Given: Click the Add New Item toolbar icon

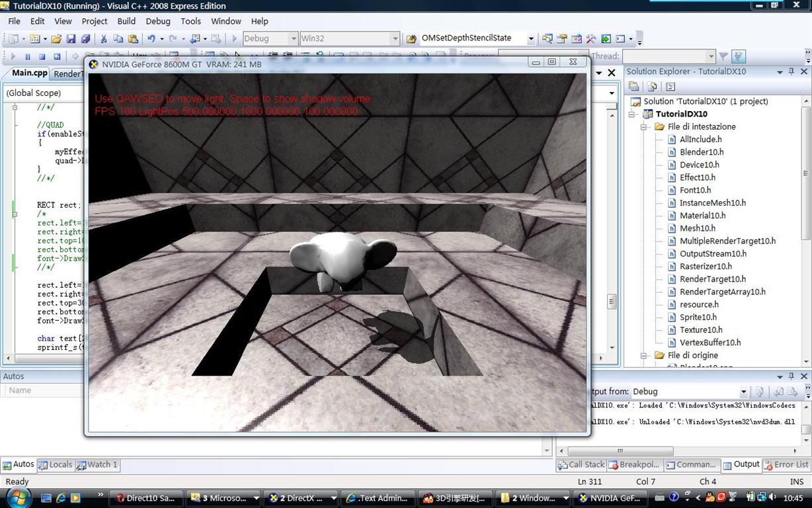Looking at the screenshot, I should click(34, 39).
